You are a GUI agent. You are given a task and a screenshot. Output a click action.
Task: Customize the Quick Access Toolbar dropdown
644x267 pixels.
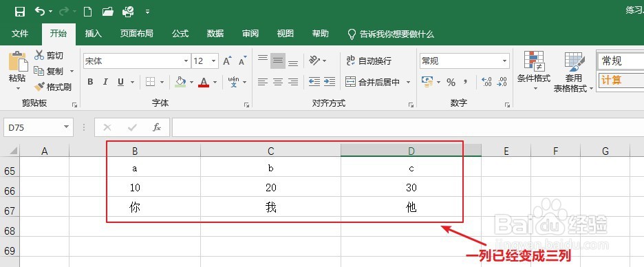[147, 12]
